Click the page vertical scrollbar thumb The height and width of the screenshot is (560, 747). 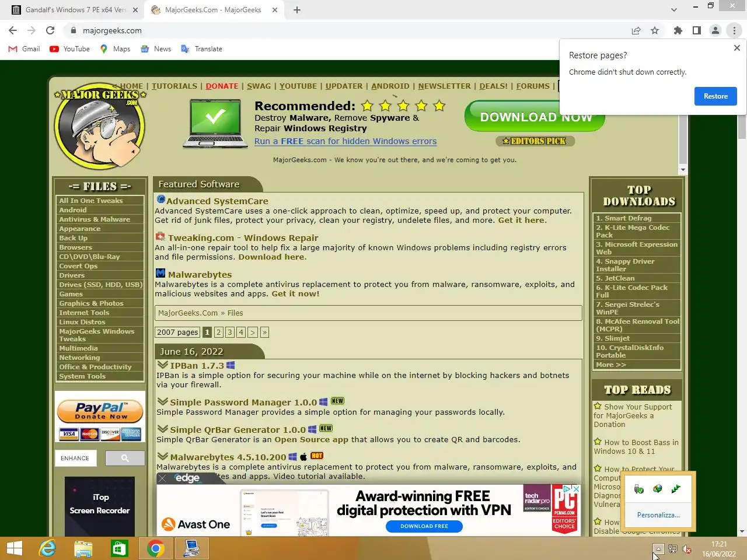point(742,127)
